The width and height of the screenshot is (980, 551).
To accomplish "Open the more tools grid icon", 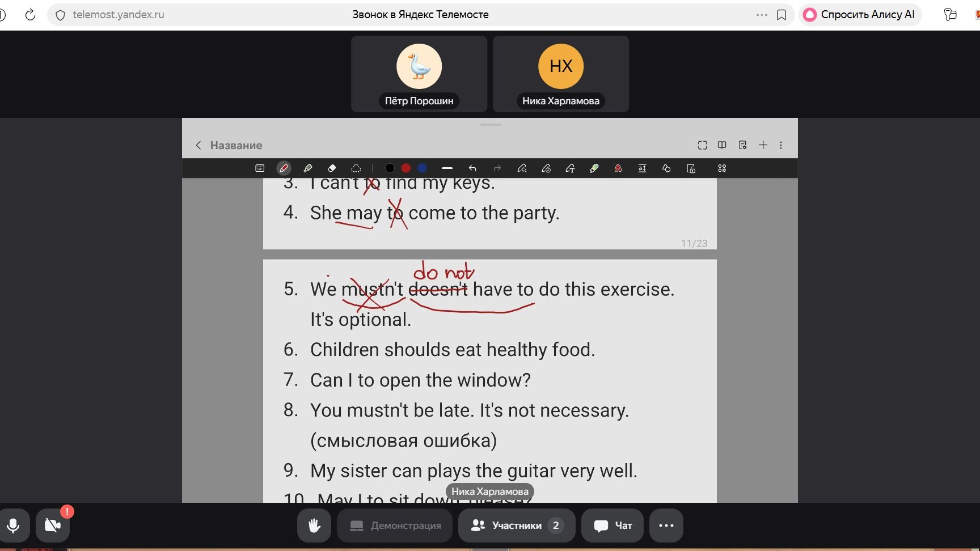I will click(x=722, y=168).
